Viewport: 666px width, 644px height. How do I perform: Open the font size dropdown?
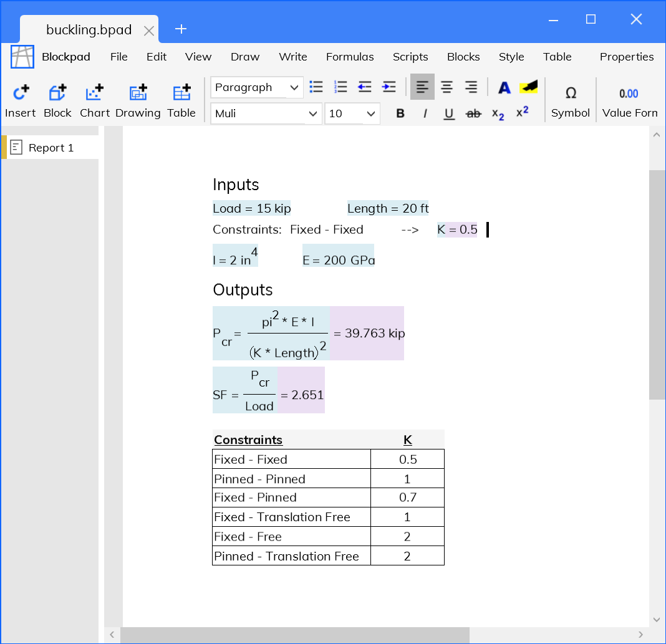(x=352, y=113)
